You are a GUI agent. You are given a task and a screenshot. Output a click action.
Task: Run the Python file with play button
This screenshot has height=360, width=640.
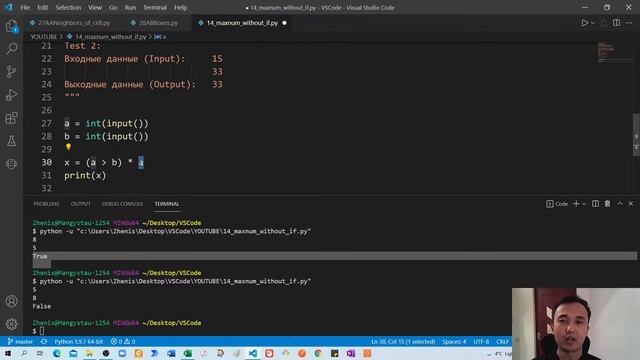click(x=584, y=23)
